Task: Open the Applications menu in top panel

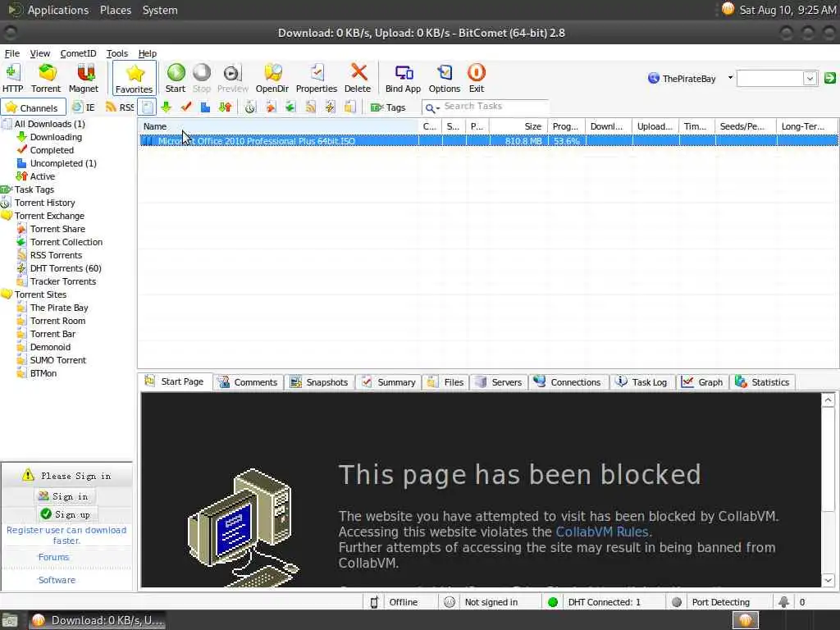Action: pyautogui.click(x=58, y=10)
